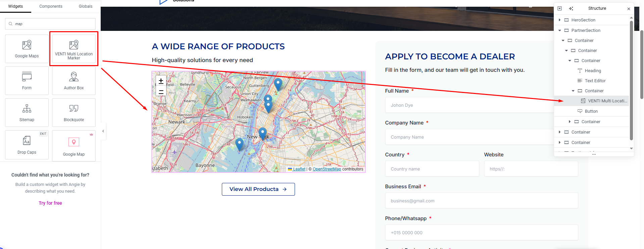This screenshot has width=644, height=249.
Task: Select the Heading element in Structure tree
Action: [x=593, y=71]
